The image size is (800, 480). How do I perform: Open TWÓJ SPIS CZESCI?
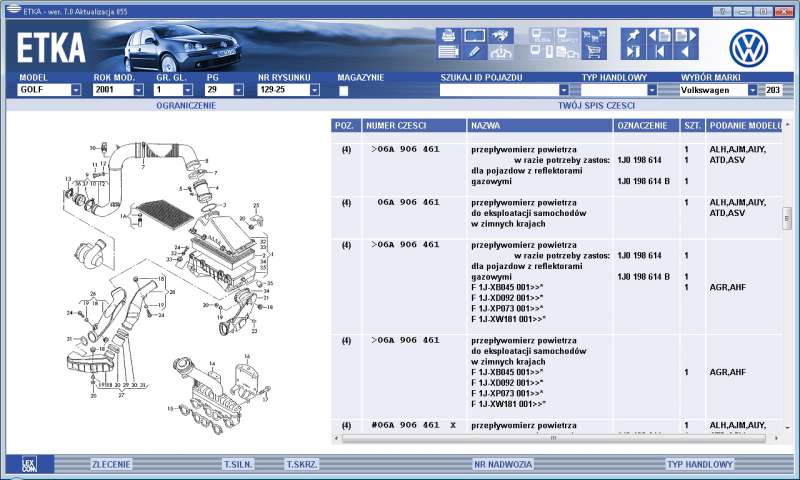(x=596, y=106)
